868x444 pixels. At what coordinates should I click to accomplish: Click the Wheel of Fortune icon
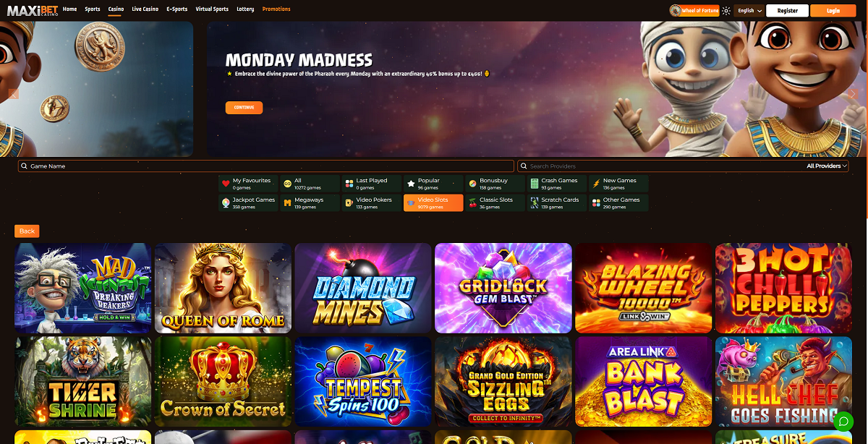coord(676,11)
